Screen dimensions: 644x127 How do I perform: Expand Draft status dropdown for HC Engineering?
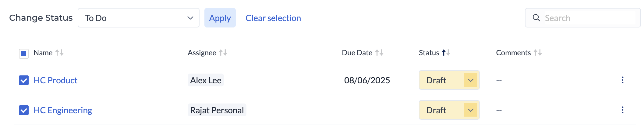coord(470,110)
